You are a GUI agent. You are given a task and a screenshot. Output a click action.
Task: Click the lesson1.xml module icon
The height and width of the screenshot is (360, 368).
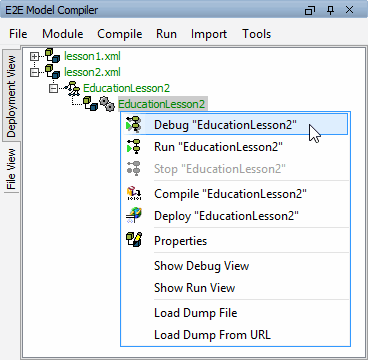[53, 56]
